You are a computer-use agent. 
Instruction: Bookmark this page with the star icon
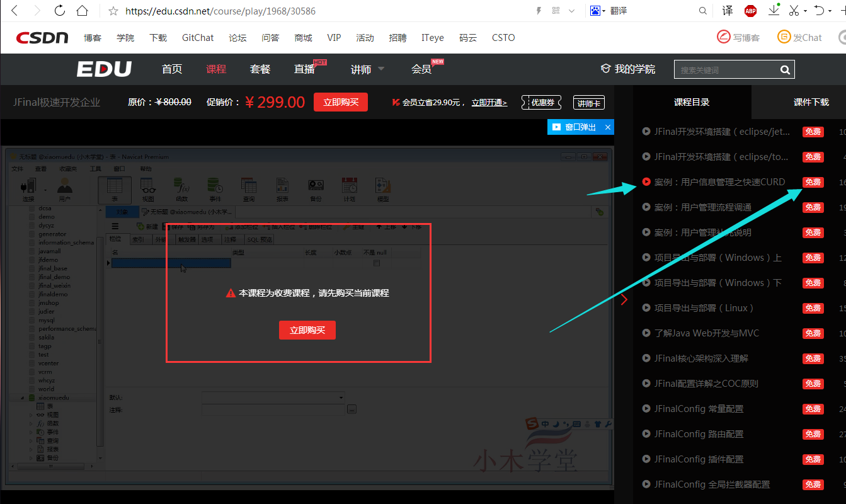(113, 11)
